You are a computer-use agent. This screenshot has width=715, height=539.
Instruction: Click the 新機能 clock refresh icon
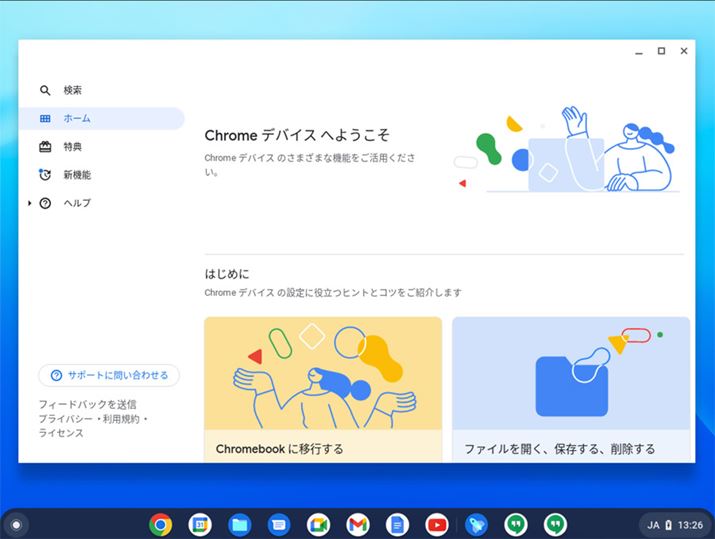point(45,175)
